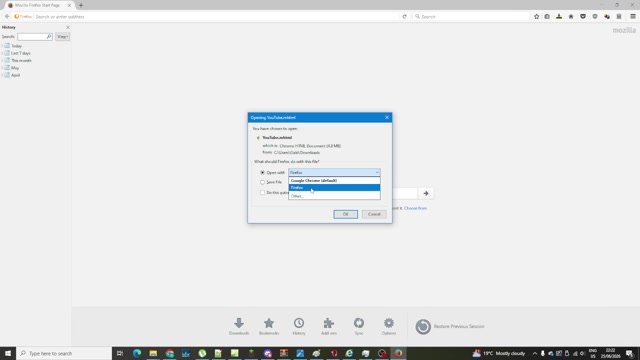The image size is (640, 360).
Task: Click History sidebar search box
Action: pos(32,36)
